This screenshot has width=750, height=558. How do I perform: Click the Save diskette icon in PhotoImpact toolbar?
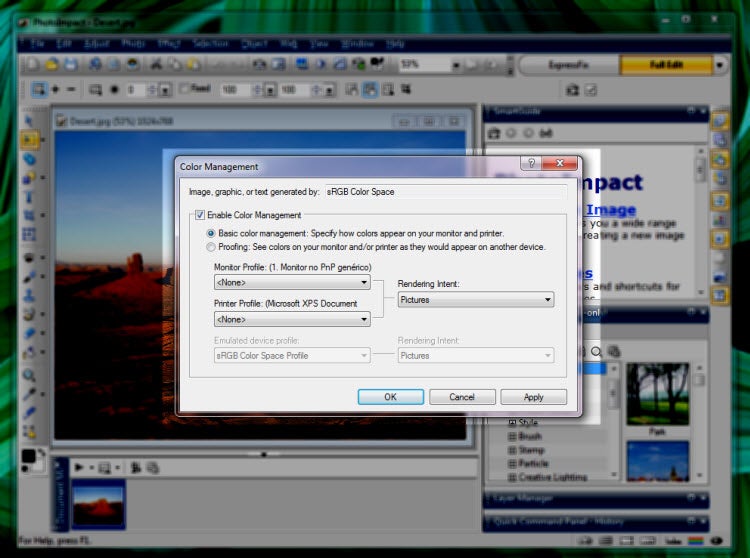(71, 64)
